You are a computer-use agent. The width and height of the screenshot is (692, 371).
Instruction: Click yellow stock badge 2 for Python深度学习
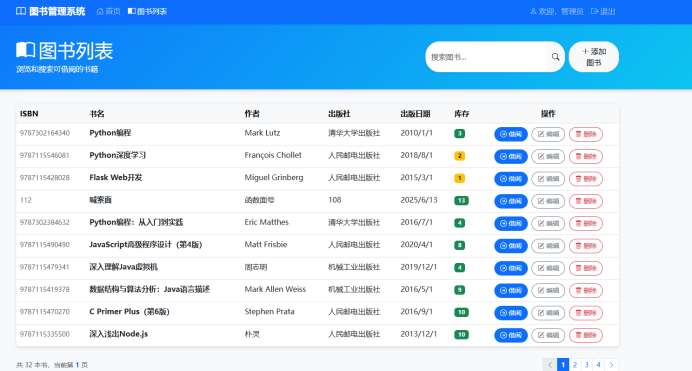click(459, 156)
